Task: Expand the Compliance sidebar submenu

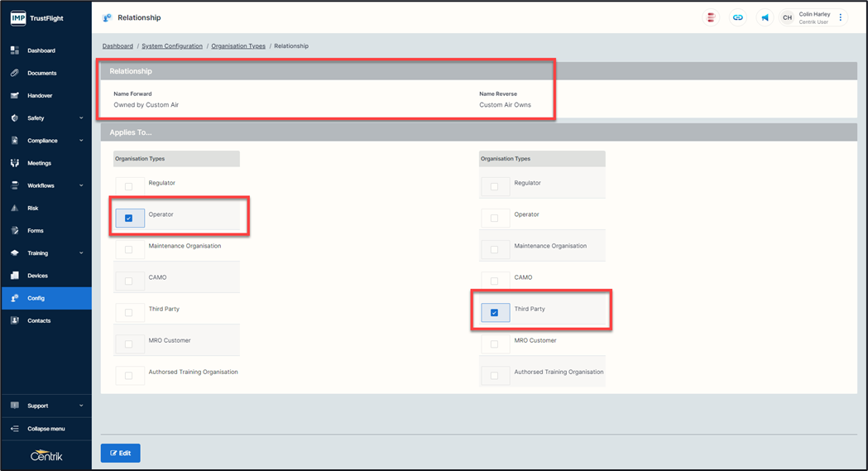Action: click(x=81, y=141)
